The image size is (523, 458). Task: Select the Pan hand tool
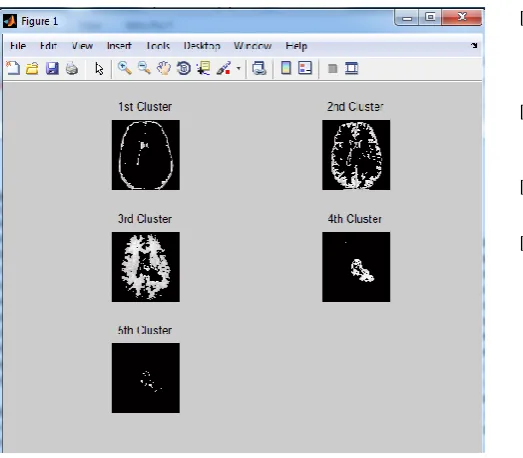tap(164, 68)
